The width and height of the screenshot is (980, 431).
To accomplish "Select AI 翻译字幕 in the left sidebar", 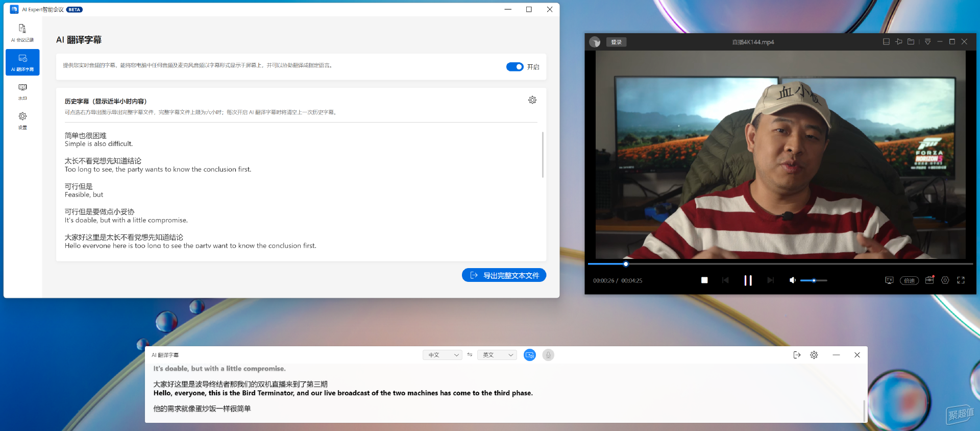I will pyautogui.click(x=22, y=62).
